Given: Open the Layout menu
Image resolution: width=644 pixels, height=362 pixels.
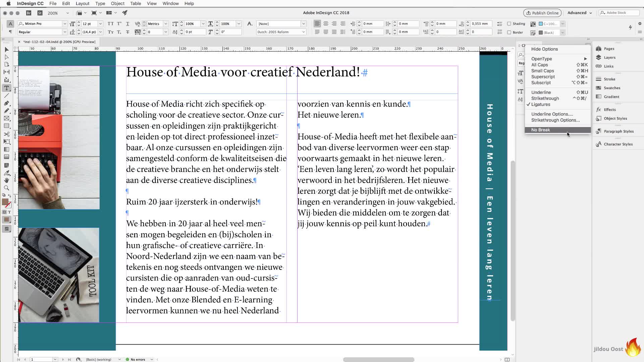Looking at the screenshot, I should click(83, 3).
